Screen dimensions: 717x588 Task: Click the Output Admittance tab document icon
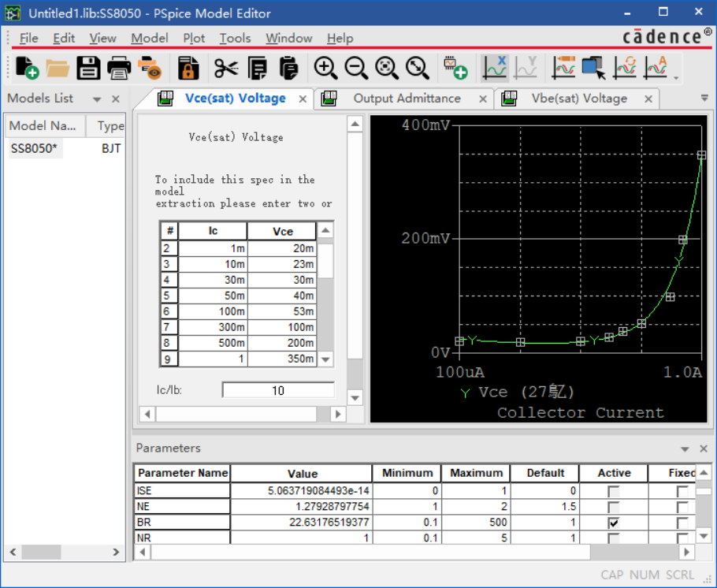tap(329, 99)
